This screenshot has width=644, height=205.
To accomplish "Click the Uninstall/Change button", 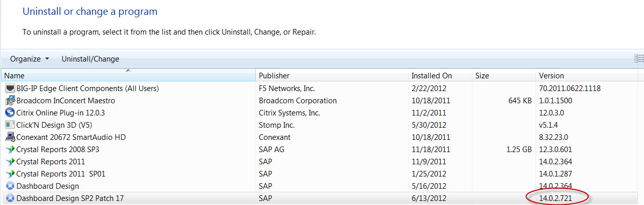I will coord(90,59).
